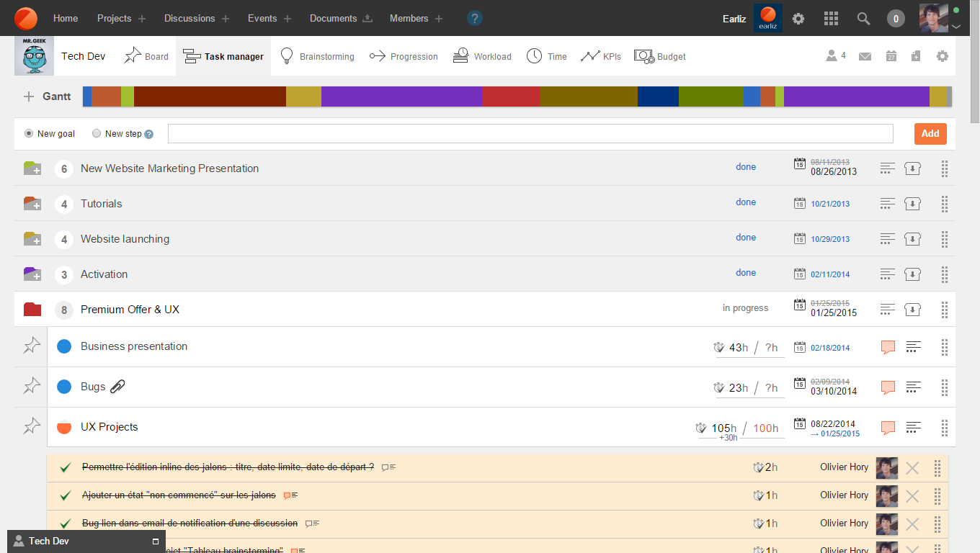Expand the Activation goal folder
This screenshot has height=553, width=980.
pos(32,274)
